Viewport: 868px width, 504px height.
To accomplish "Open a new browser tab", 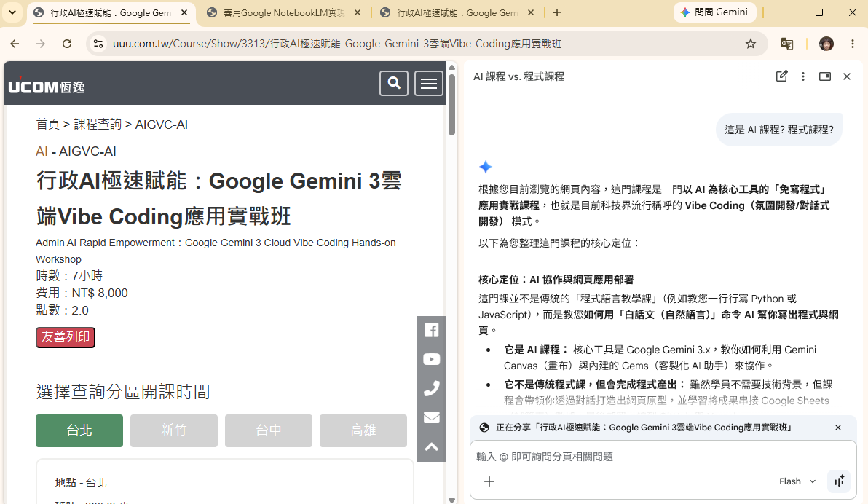I will coord(557,12).
